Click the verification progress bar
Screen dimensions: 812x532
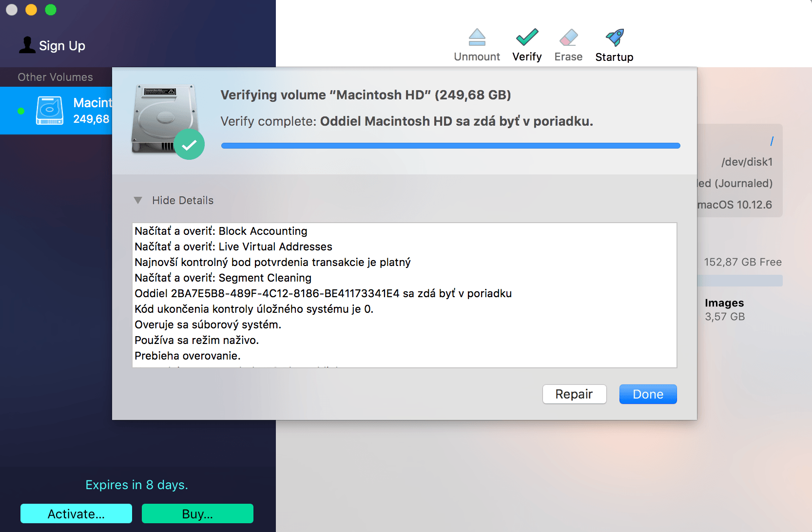coord(450,146)
